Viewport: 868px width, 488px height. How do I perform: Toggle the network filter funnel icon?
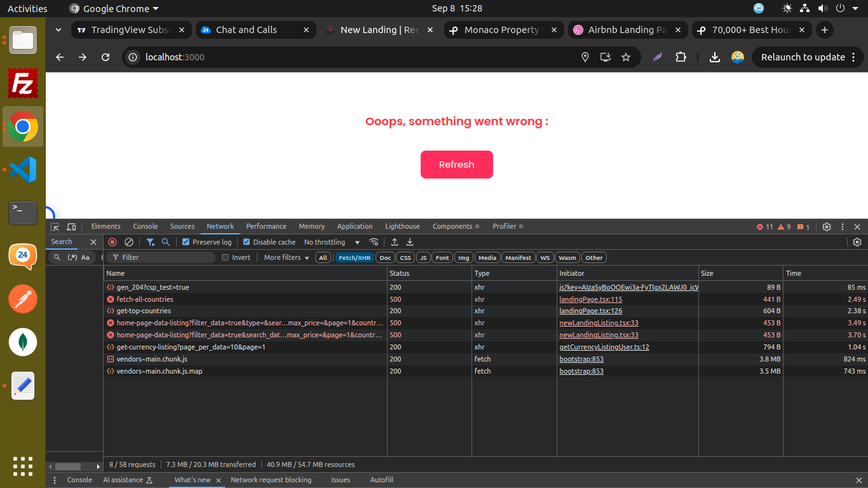click(151, 242)
